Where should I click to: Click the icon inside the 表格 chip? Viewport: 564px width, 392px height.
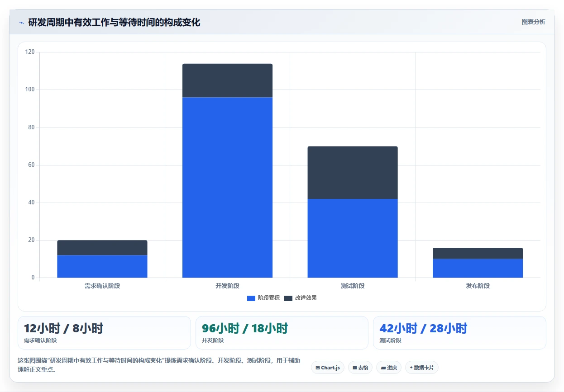pos(355,368)
